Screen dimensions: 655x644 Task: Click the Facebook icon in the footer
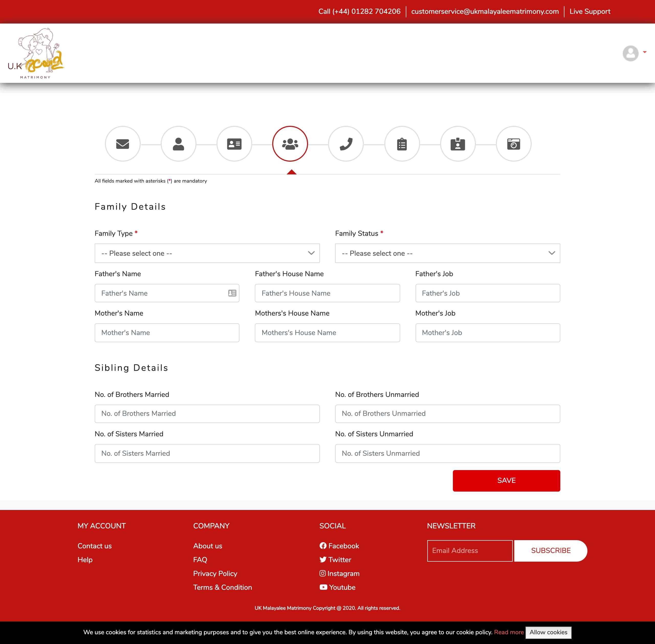[323, 546]
